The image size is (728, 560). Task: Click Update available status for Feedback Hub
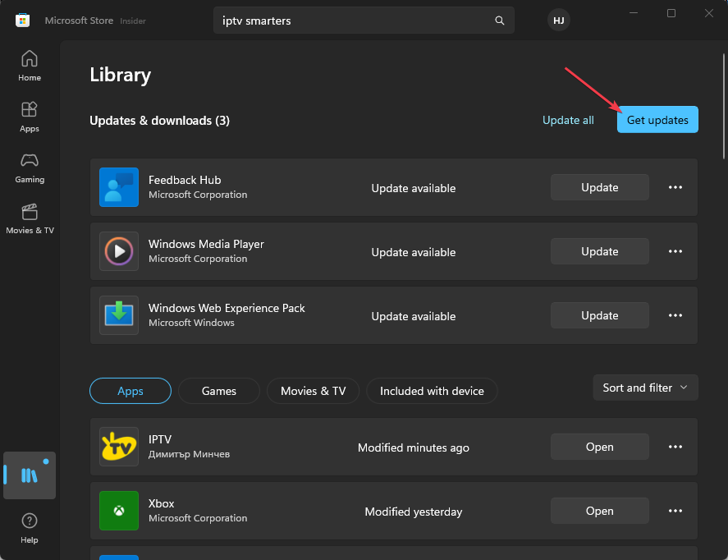413,188
